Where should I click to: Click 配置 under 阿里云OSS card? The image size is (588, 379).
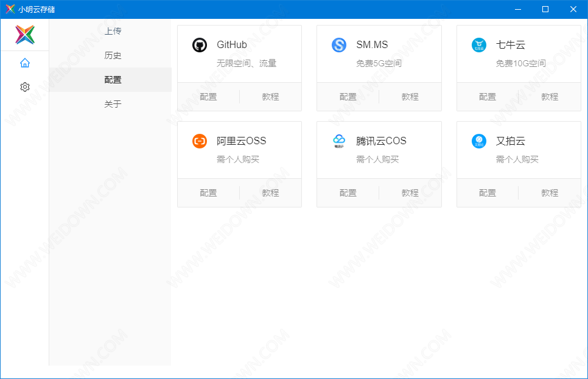[208, 193]
